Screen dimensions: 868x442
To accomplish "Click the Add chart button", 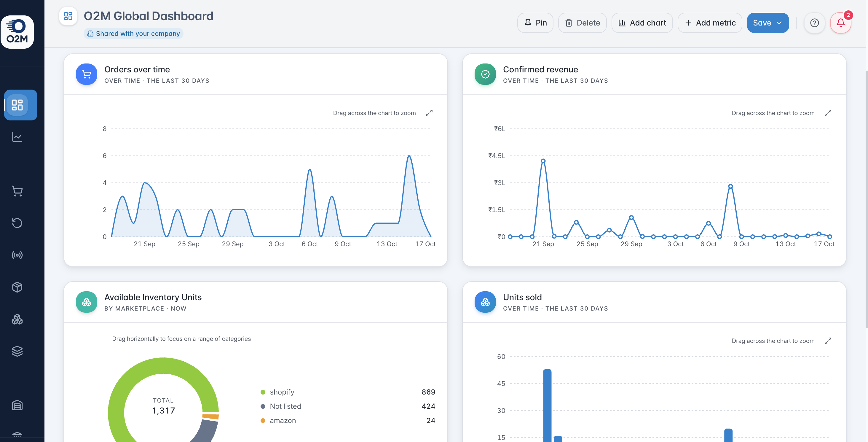I will click(642, 23).
